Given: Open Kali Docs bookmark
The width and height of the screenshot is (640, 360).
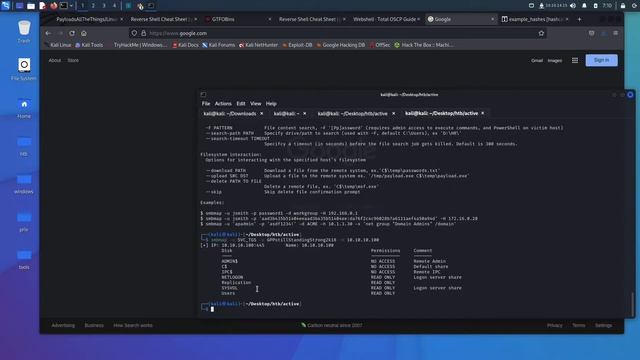Looking at the screenshot, I should pos(185,45).
